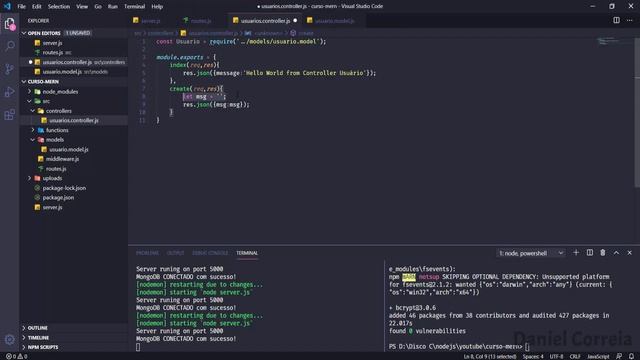Select usuarios.controller.js editor tab
This screenshot has height=360, width=640.
click(x=265, y=20)
